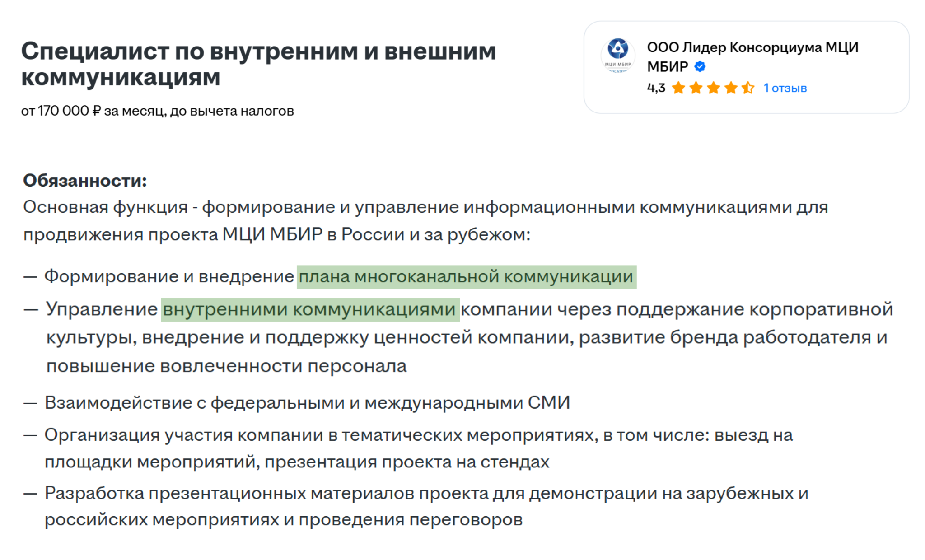Click the bullet about федеральными и международными СМИ
The width and height of the screenshot is (925, 560).
click(307, 403)
